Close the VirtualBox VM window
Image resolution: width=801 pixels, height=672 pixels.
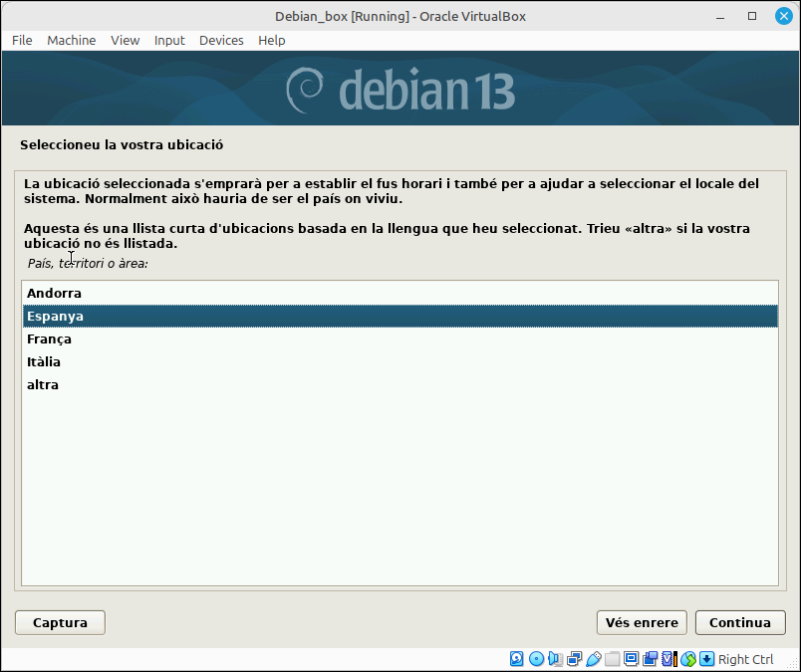click(784, 16)
